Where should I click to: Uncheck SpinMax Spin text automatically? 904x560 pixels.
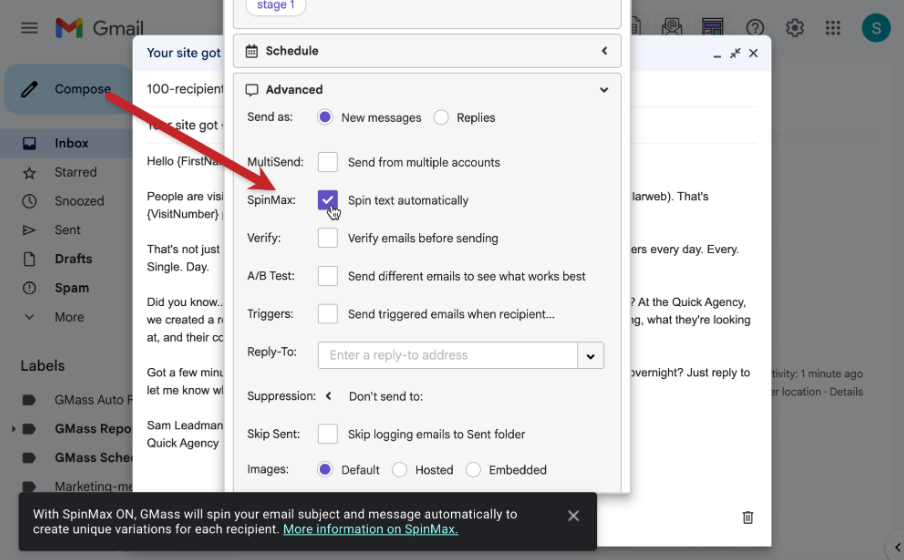point(327,200)
